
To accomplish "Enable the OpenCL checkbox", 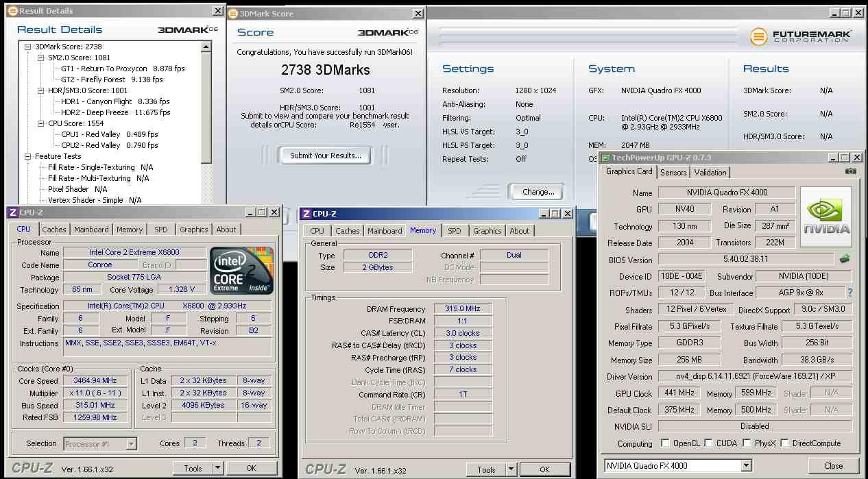I will 664,443.
